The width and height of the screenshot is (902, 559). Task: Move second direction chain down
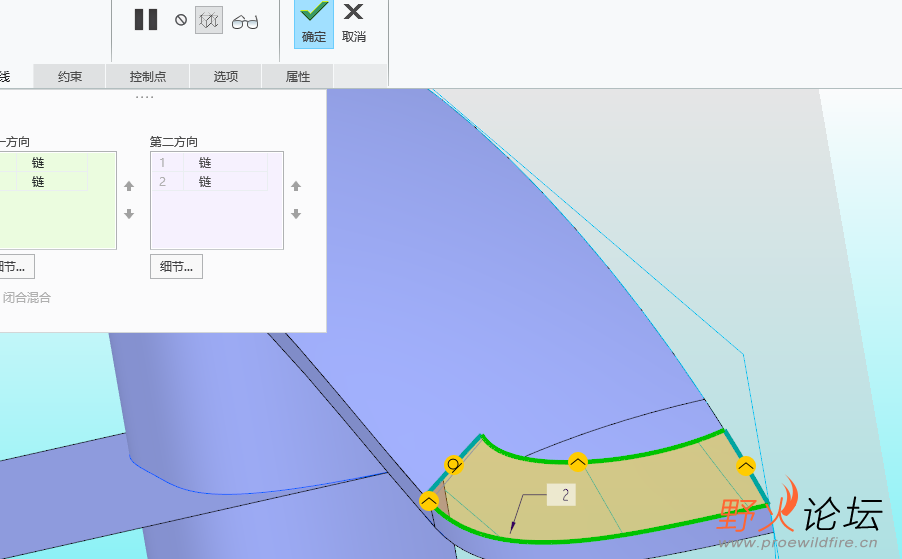coord(296,214)
